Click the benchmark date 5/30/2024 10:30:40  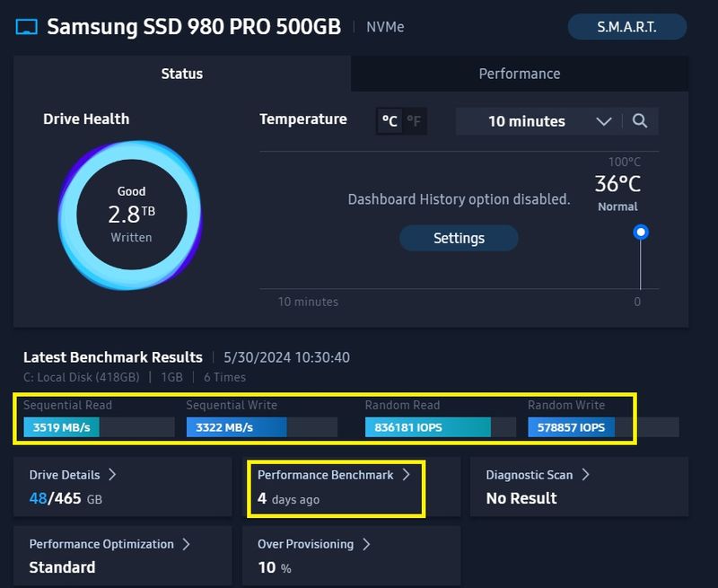click(286, 357)
